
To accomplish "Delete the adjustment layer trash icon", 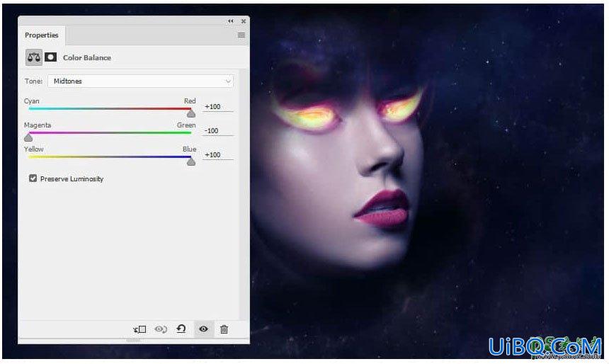I will [224, 329].
